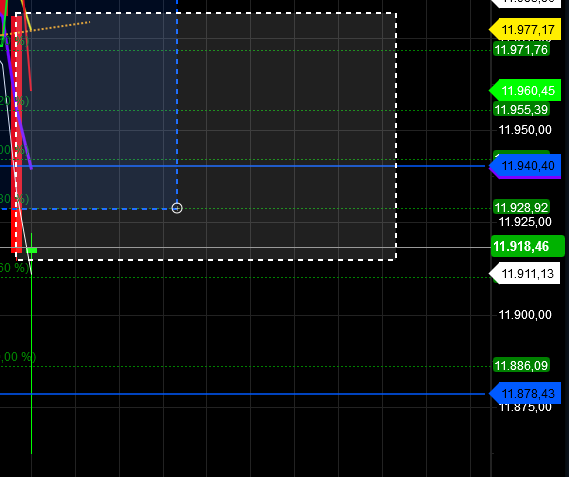The width and height of the screenshot is (569, 477).
Task: Click the 11.950,00 axis price value
Action: [x=525, y=130]
